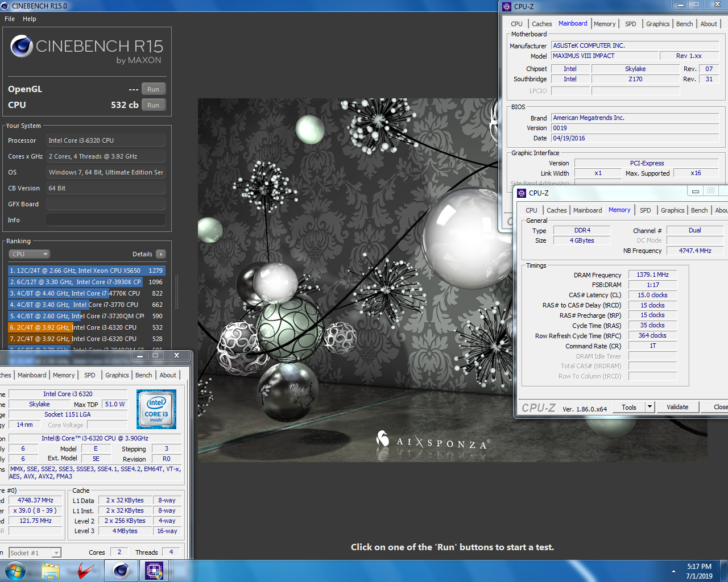Click the 4748.37 MHz core speed value
Image resolution: width=728 pixels, height=582 pixels.
pos(35,500)
